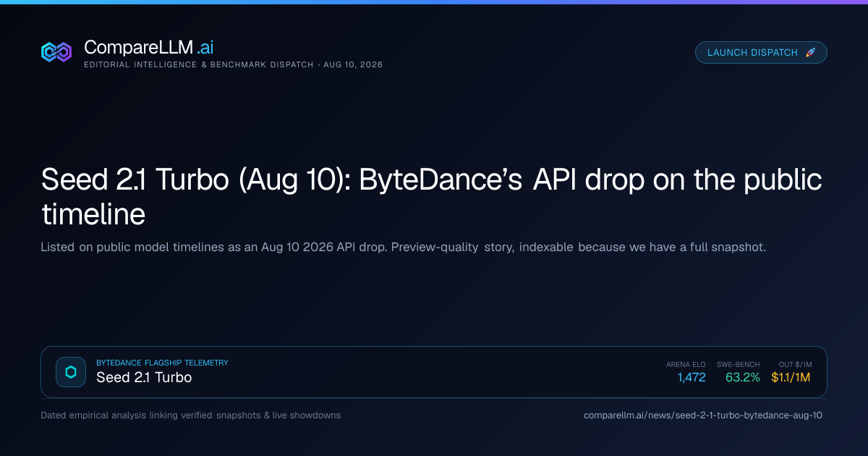Screen dimensions: 868x456
Task: Open the comparellm.ai/news/seed-2-1-turbo-bytedance-aug-10 URL
Action: (x=703, y=415)
